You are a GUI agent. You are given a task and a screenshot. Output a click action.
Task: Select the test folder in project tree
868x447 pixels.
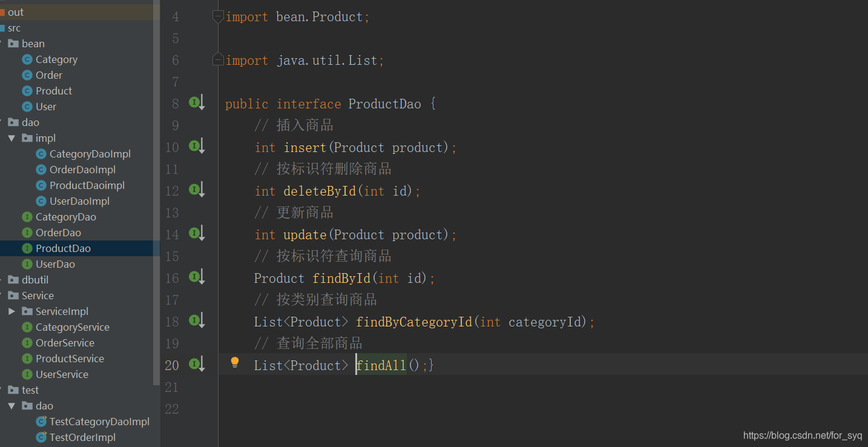pyautogui.click(x=30, y=390)
